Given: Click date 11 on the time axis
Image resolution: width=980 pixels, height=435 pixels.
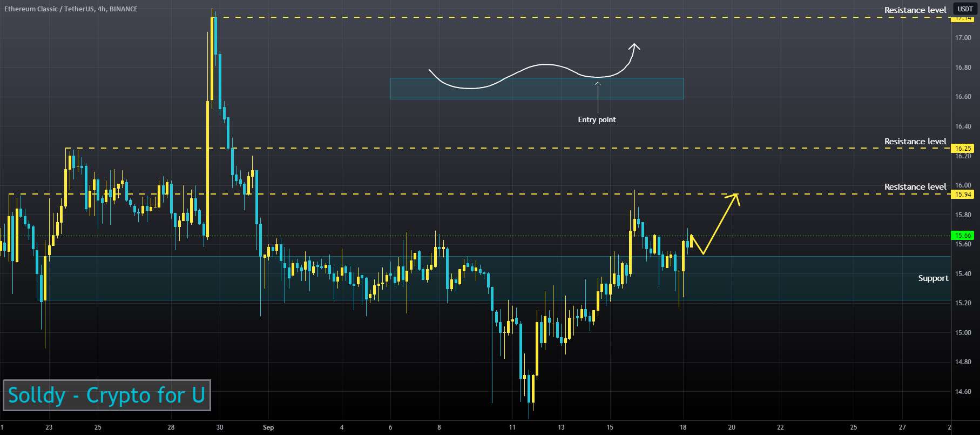Looking at the screenshot, I should click(512, 427).
